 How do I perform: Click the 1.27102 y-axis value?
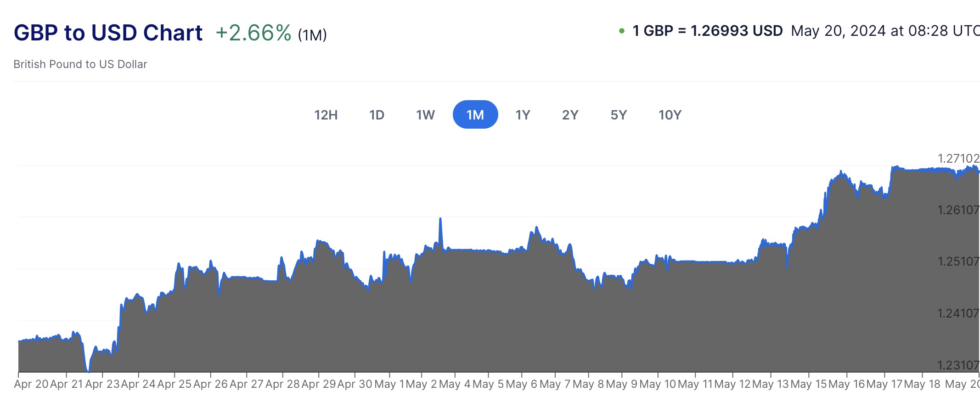pos(958,159)
